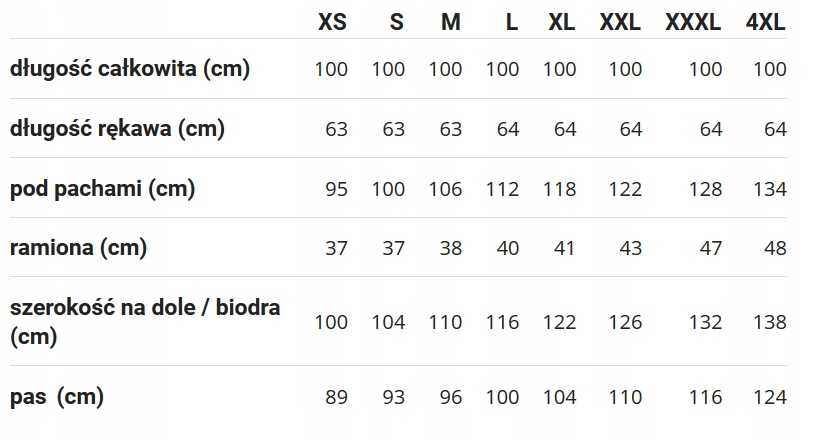819x440 pixels.
Task: Select the M size column header
Action: click(451, 21)
